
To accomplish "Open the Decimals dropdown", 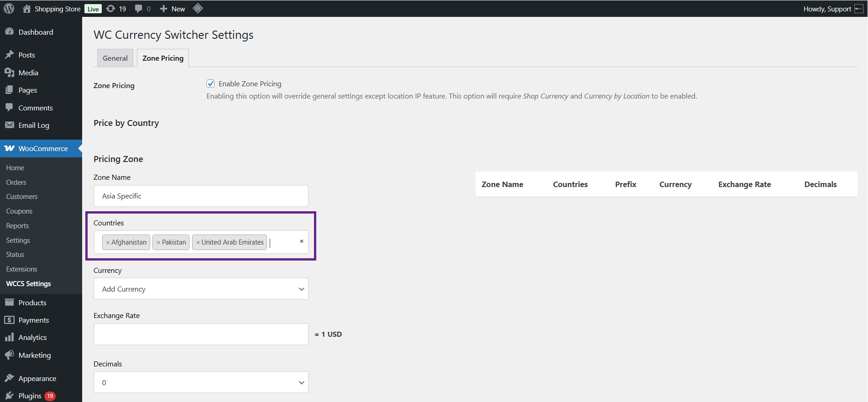I will point(201,382).
